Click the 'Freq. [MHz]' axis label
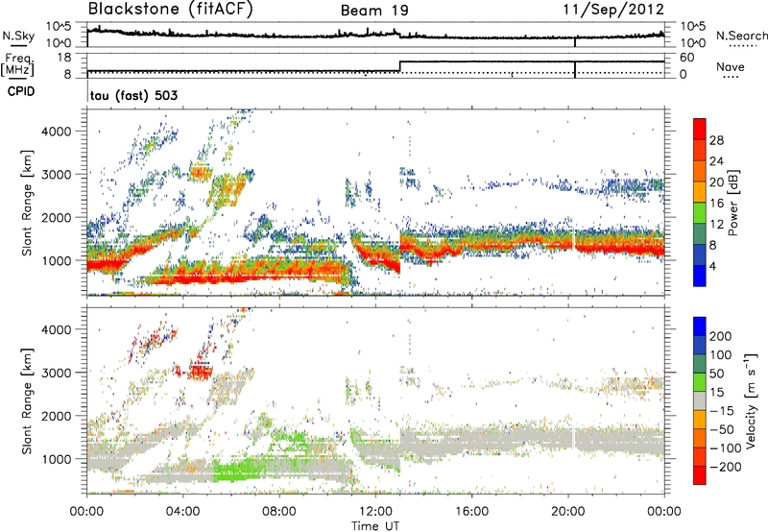 point(18,65)
